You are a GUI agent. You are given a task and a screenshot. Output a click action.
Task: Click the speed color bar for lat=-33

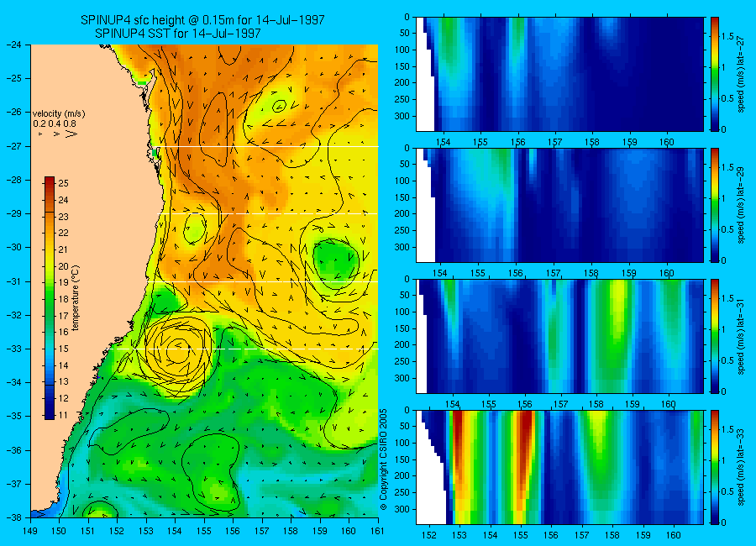point(715,467)
